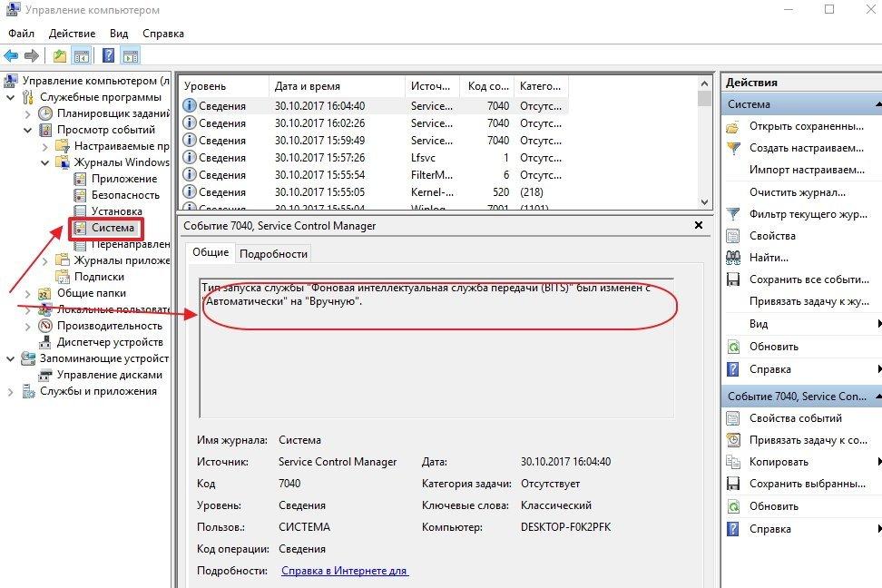Click Свойства in the Система actions
This screenshot has height=588, width=882.
(772, 236)
